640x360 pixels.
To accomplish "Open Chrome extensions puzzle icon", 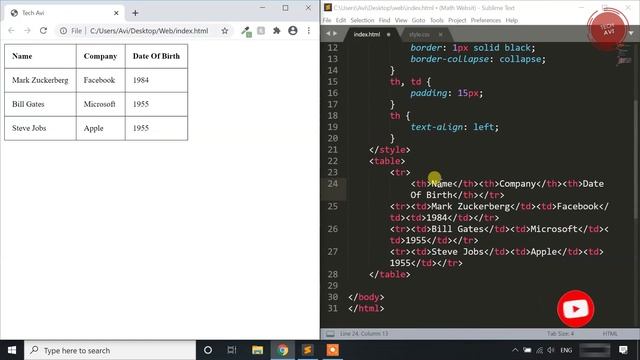I will click(x=277, y=31).
